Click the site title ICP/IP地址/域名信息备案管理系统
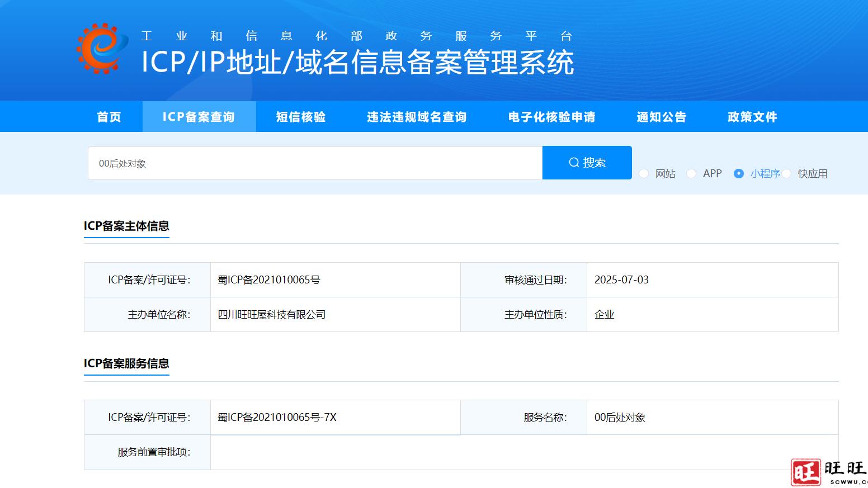This screenshot has height=488, width=868. coord(358,61)
